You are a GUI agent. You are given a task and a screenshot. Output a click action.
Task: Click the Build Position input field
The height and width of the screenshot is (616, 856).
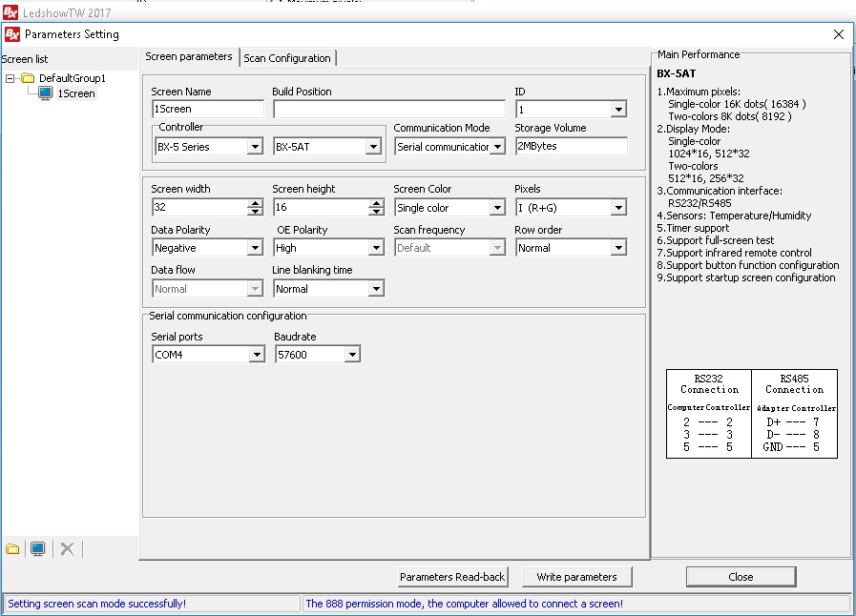[x=389, y=109]
